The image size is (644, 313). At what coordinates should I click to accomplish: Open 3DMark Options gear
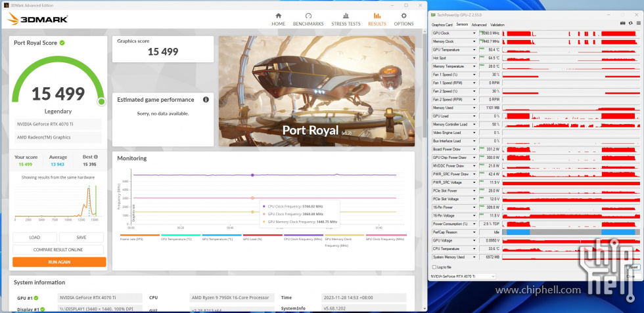(403, 19)
